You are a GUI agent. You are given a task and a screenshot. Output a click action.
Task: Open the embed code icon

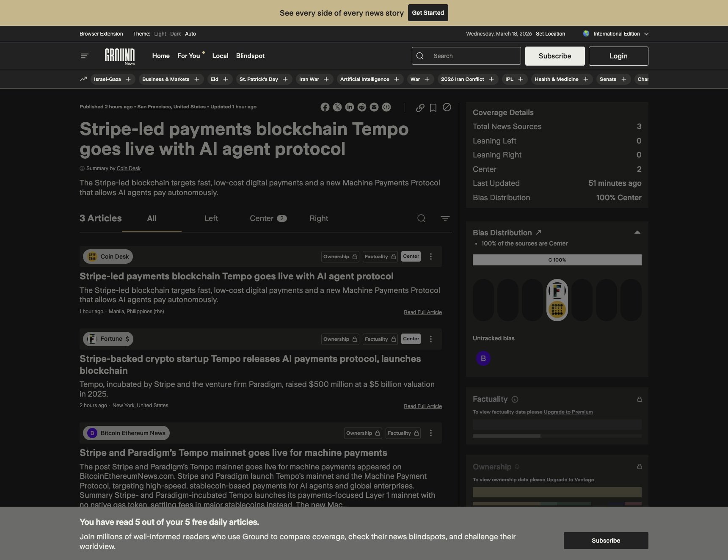pos(386,108)
